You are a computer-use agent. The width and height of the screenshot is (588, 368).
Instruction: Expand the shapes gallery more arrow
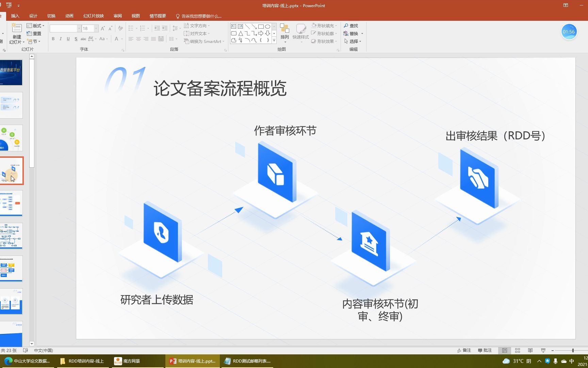pos(274,40)
